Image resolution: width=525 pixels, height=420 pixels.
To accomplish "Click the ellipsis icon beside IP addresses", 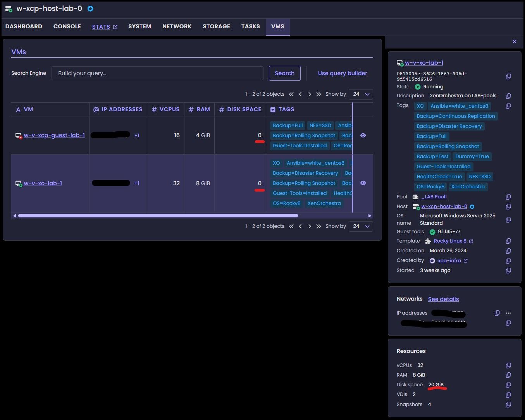I will [x=508, y=313].
